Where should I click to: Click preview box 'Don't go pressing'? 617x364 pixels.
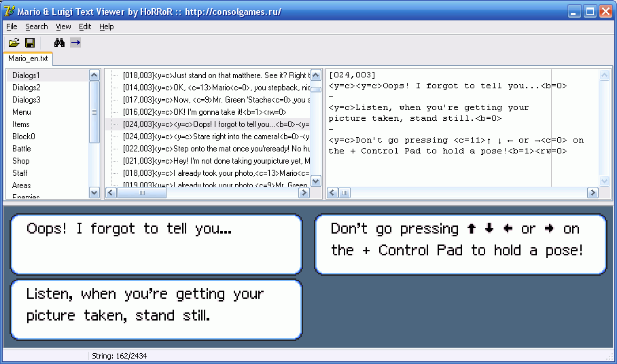coord(461,244)
